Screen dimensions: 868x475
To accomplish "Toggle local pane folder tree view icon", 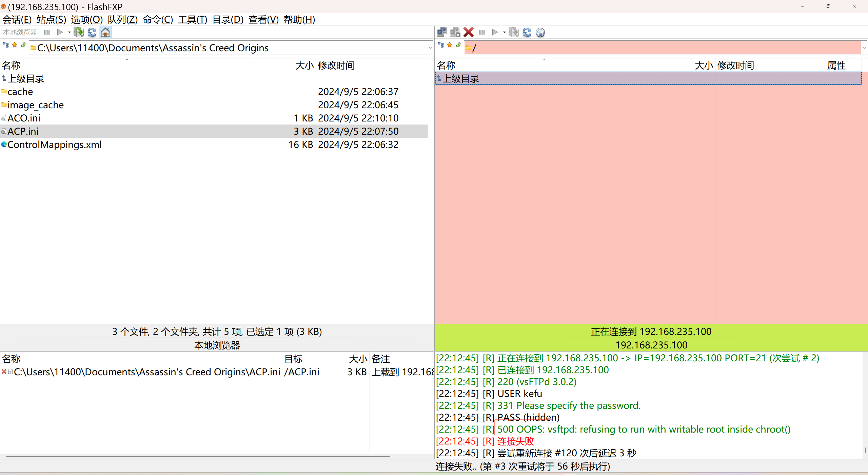I will coord(6,45).
